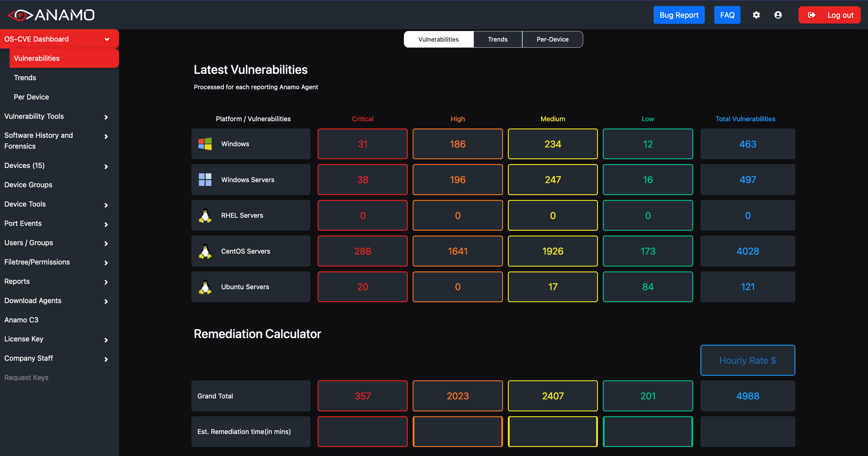Expand Software History and Forensics arrow
Image resolution: width=868 pixels, height=456 pixels.
[106, 136]
